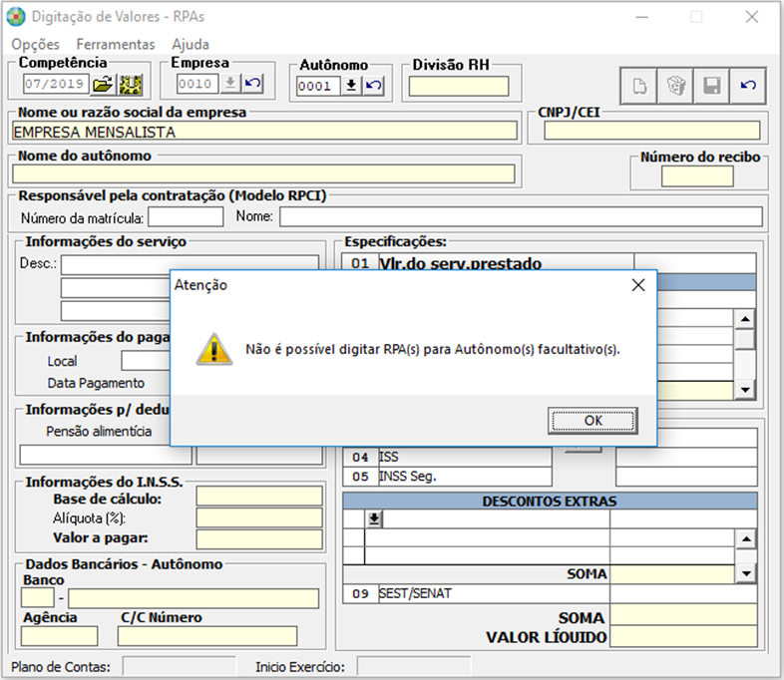Image resolution: width=784 pixels, height=680 pixels.
Task: Click the Nome do autônomo field
Action: point(263,173)
